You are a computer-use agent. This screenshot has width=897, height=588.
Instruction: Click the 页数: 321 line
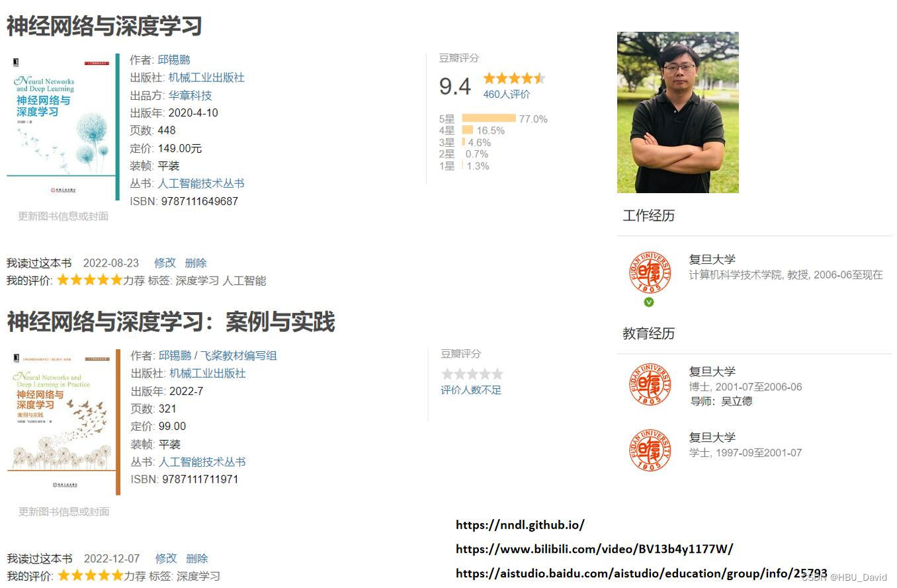click(x=153, y=409)
